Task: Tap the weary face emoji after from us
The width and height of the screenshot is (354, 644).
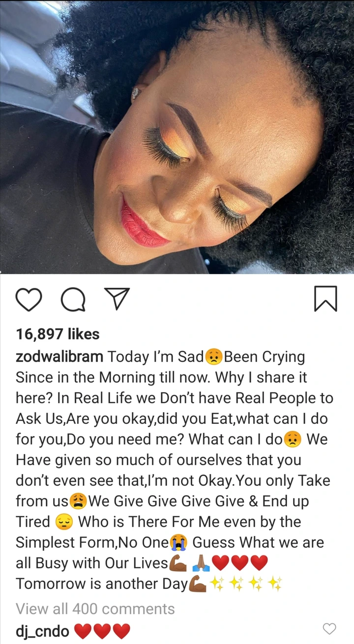Action: pyautogui.click(x=79, y=501)
